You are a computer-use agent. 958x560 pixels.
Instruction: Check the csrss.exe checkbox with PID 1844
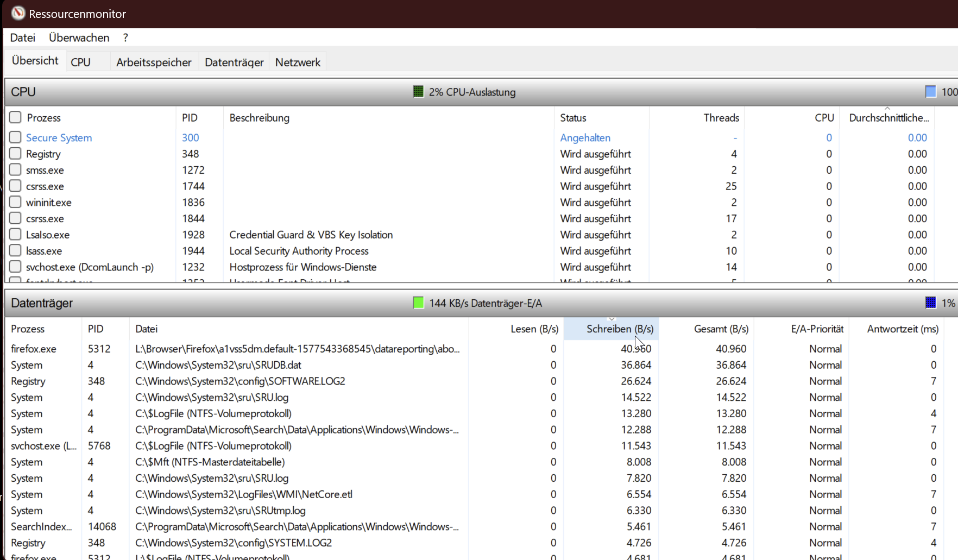15,218
